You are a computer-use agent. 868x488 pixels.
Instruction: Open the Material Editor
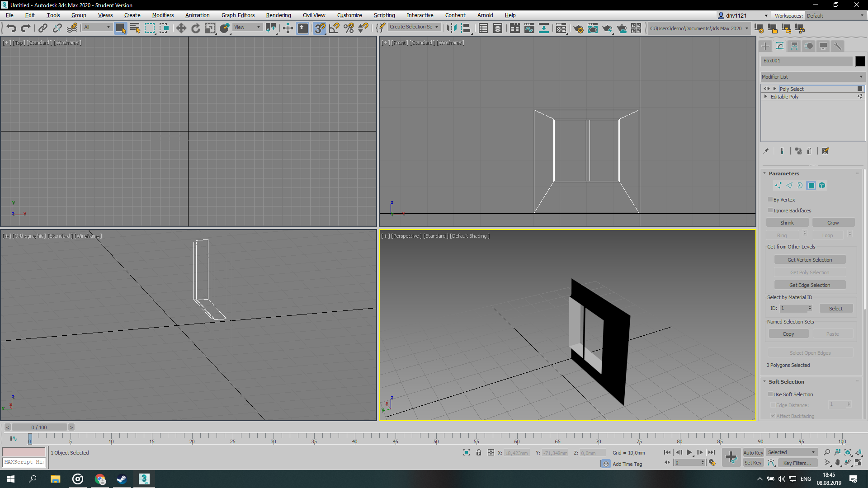[561, 28]
